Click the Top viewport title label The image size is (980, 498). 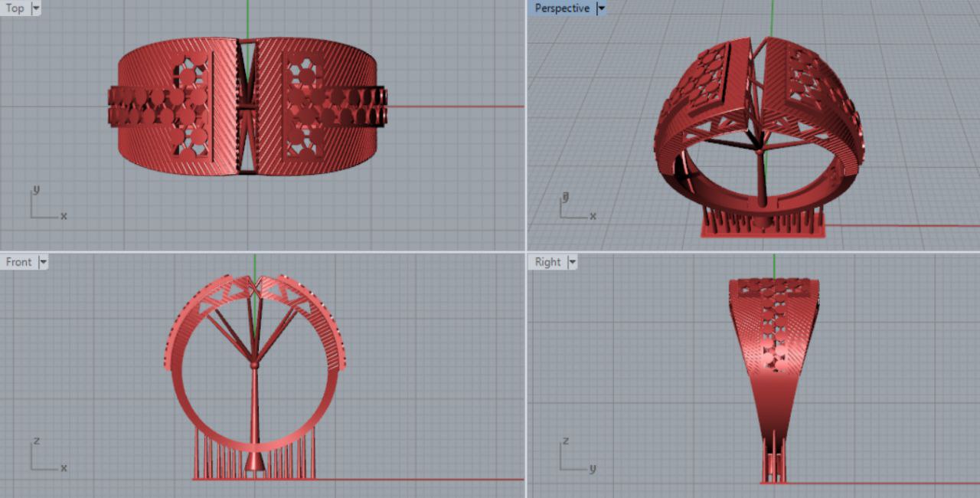(15, 8)
